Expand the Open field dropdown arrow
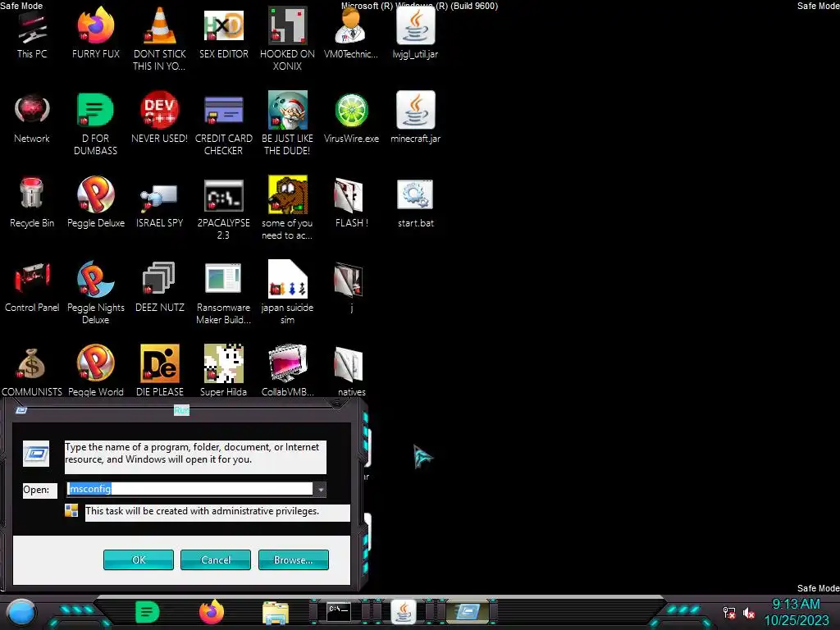840x630 pixels. point(320,489)
